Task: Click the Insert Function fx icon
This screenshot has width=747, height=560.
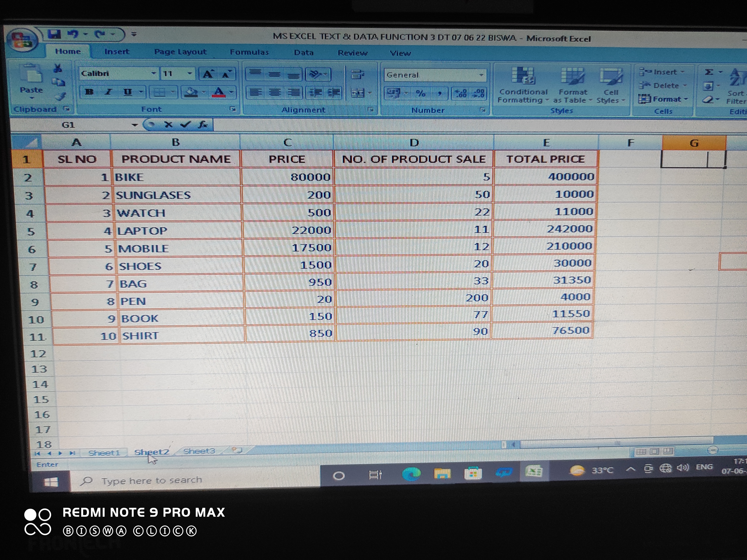Action: pos(203,125)
